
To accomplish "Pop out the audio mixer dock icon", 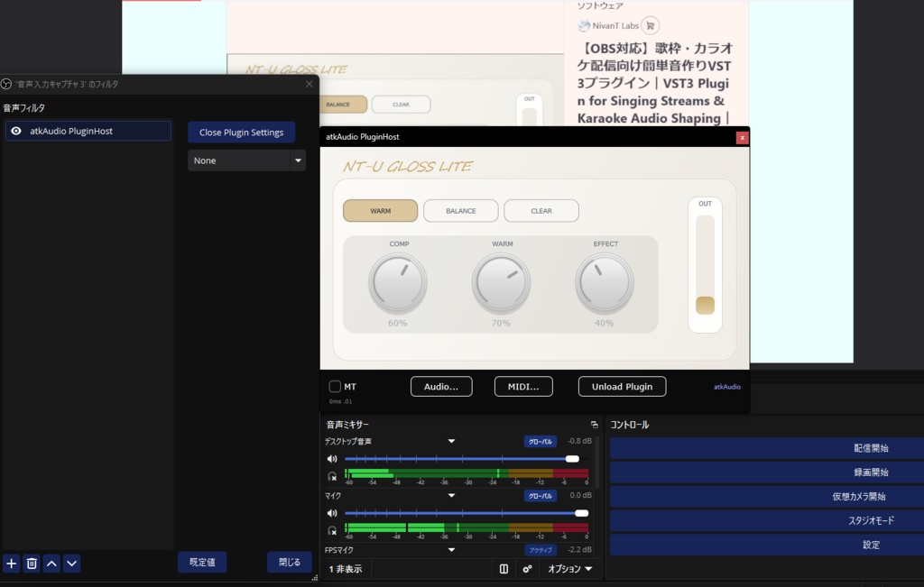I will click(594, 425).
